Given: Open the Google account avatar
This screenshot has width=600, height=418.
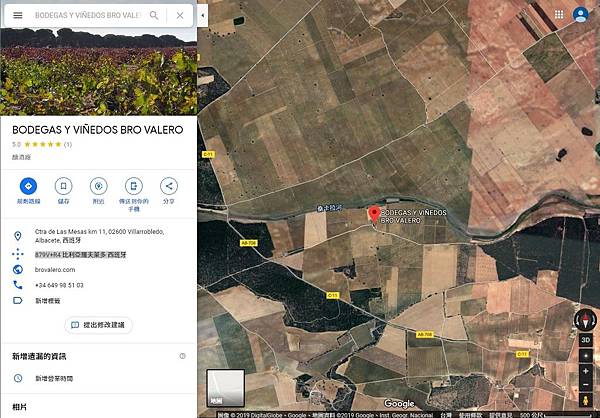Looking at the screenshot, I should tap(580, 15).
